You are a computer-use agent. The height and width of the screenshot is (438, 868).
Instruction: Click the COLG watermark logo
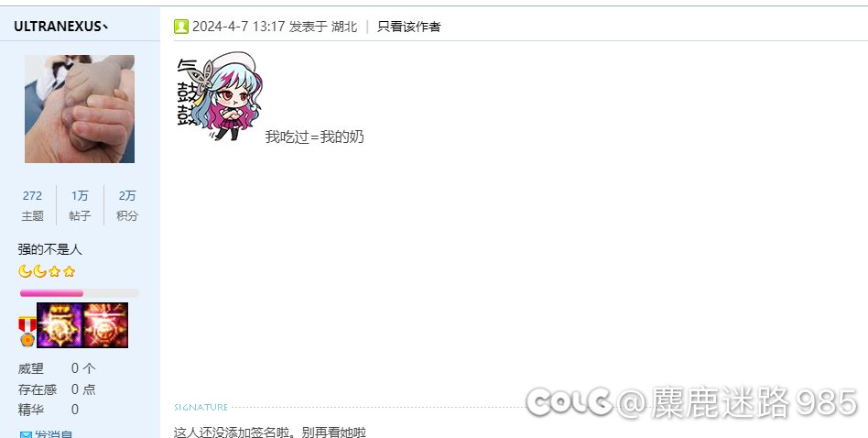pyautogui.click(x=570, y=401)
